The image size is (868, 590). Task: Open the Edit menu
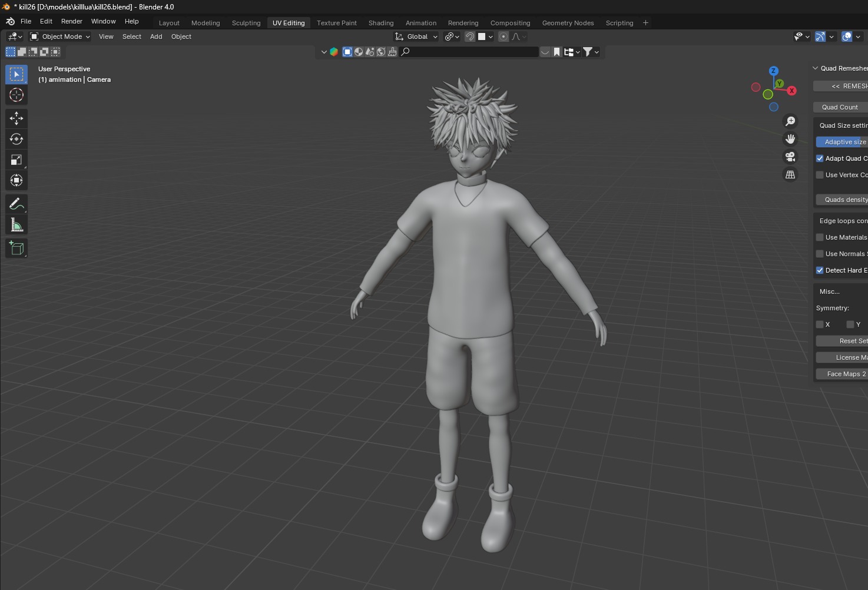pyautogui.click(x=46, y=21)
